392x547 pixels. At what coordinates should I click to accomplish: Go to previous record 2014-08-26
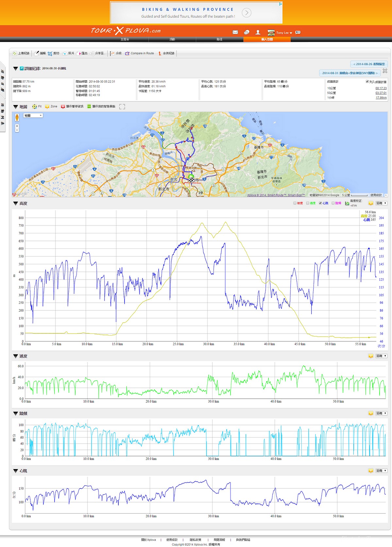pyautogui.click(x=368, y=64)
